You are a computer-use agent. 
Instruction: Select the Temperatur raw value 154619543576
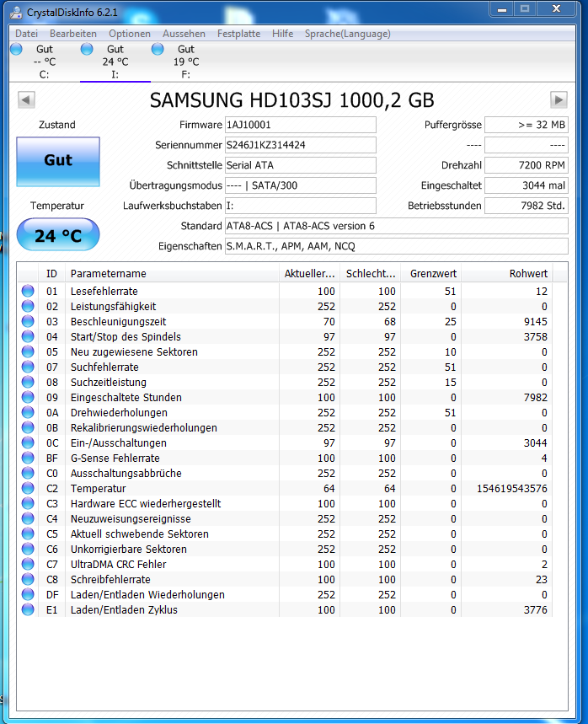(512, 489)
